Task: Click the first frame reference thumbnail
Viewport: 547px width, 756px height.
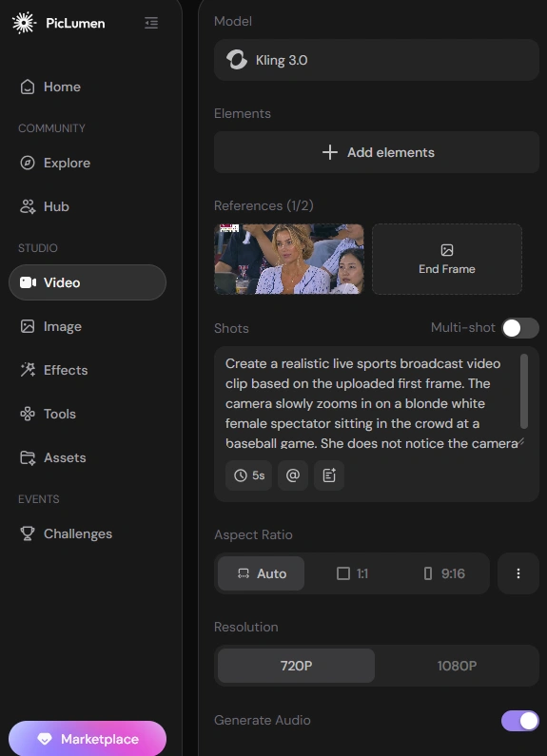Action: click(x=289, y=259)
